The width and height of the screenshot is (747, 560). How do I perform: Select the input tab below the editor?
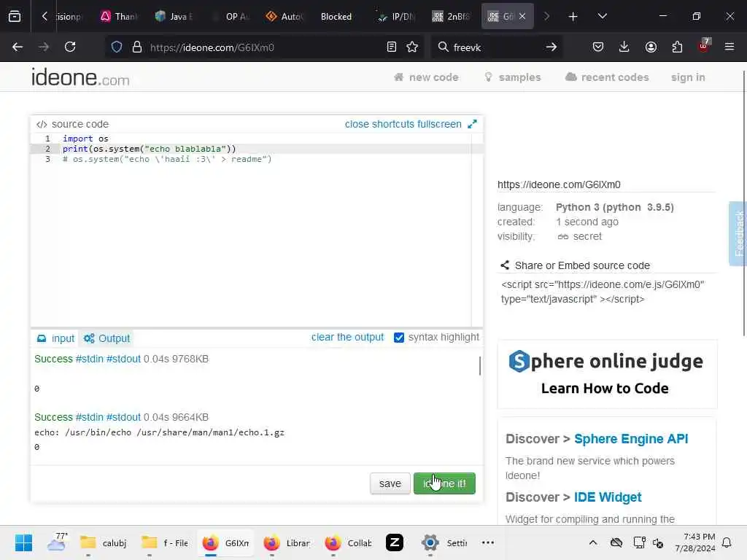55,338
